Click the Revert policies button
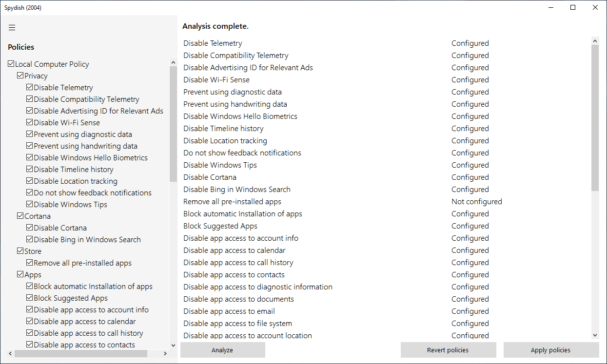Image resolution: width=607 pixels, height=364 pixels. [x=448, y=350]
